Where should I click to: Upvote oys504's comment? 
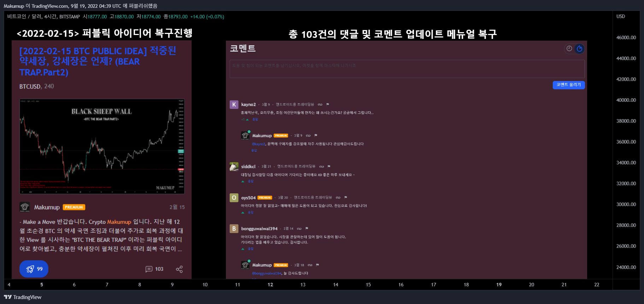pos(243,212)
